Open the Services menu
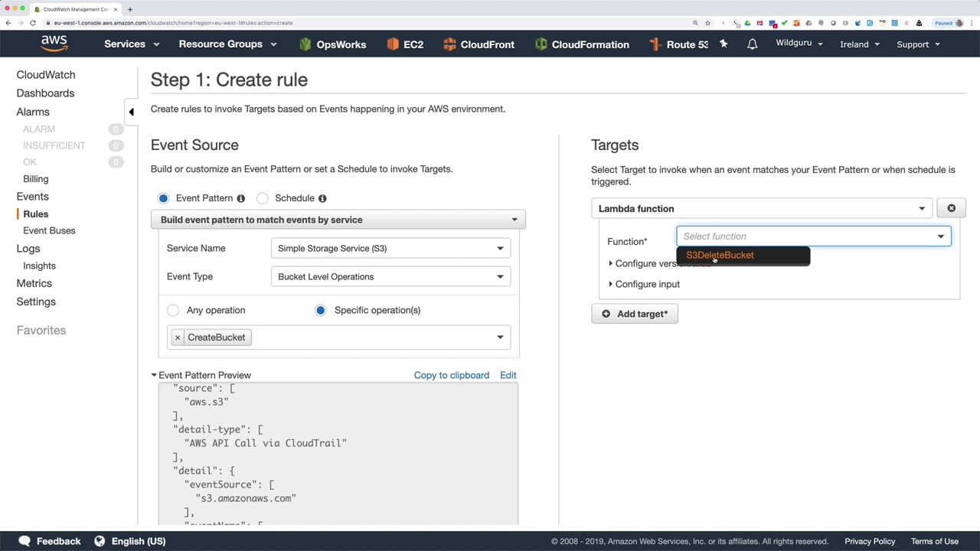 coord(131,44)
